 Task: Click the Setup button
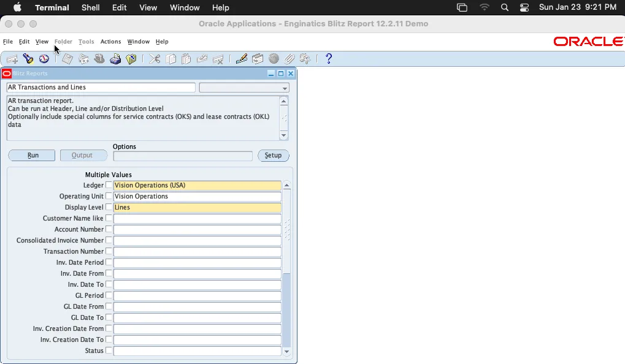pyautogui.click(x=274, y=155)
